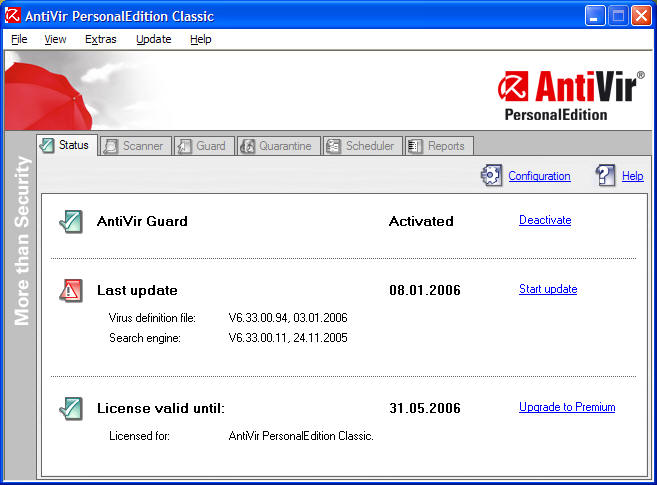
Task: Open the Configuration link
Action: click(539, 176)
